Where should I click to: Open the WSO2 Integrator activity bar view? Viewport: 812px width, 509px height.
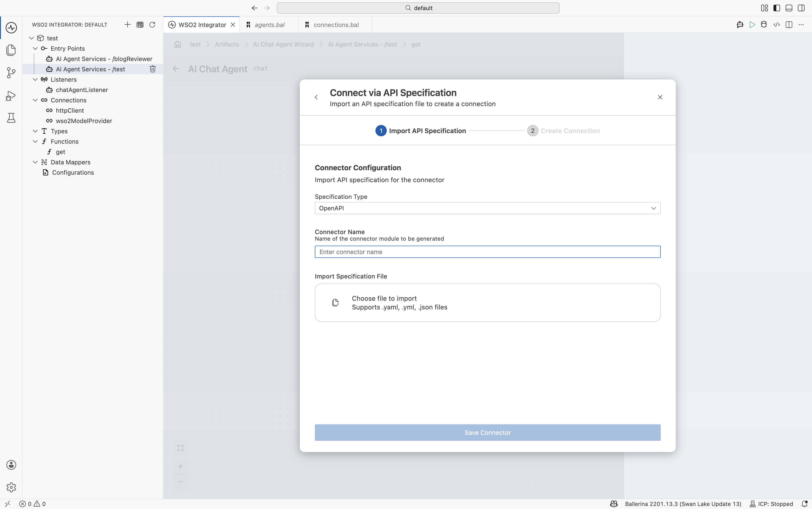tap(11, 28)
